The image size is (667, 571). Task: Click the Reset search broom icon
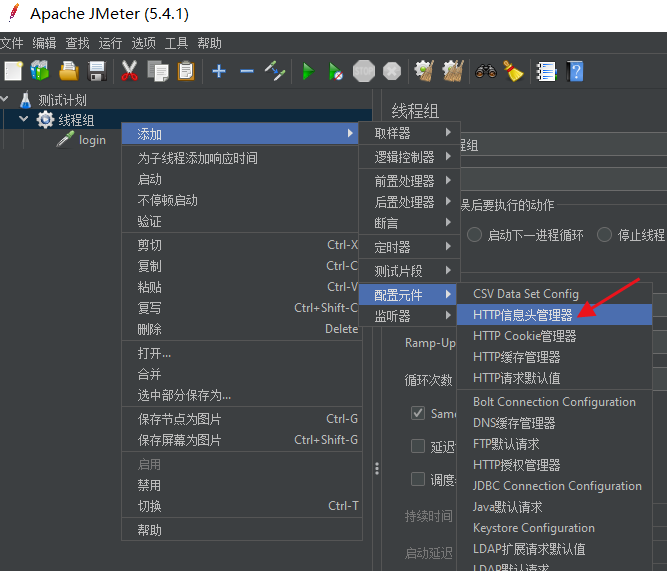(x=513, y=71)
